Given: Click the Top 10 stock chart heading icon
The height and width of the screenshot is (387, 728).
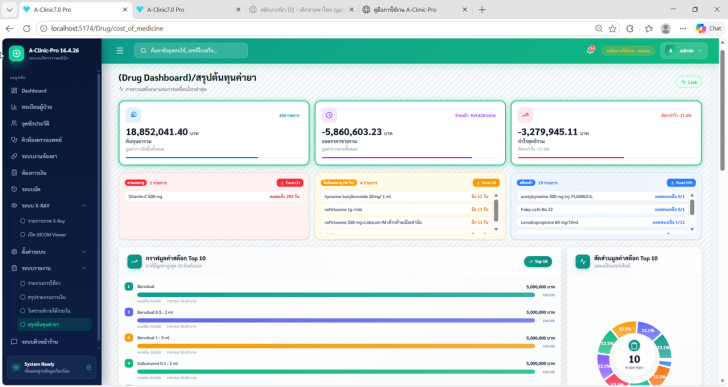Looking at the screenshot, I should tap(135, 262).
